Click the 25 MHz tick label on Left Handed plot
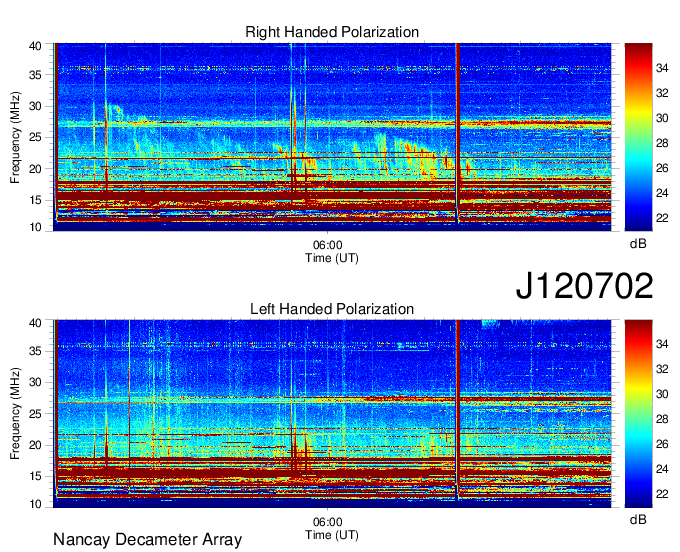 pyautogui.click(x=35, y=414)
